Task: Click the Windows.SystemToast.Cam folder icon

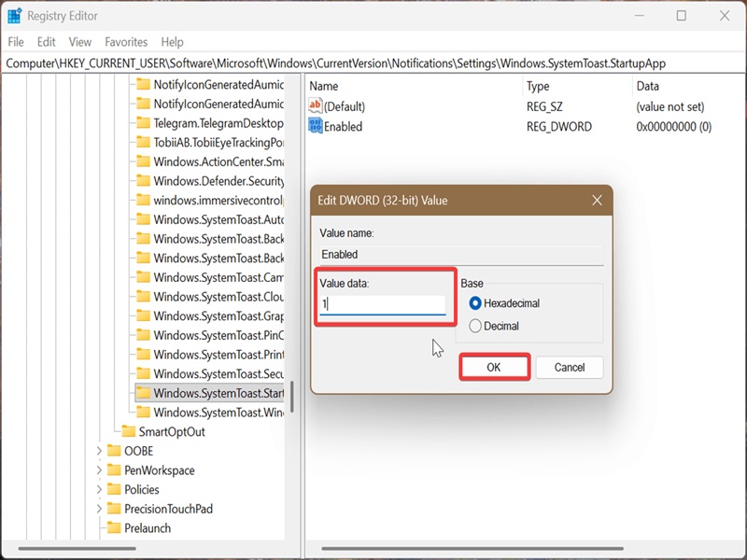Action: tap(143, 277)
